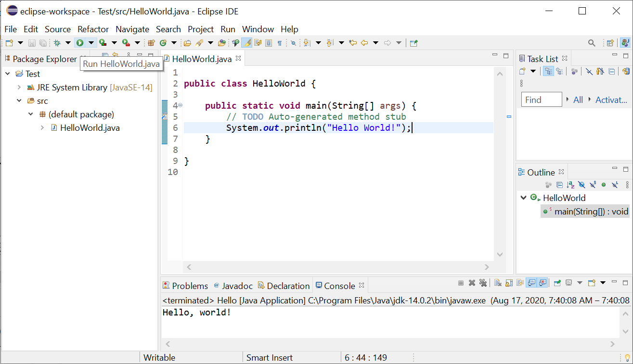Image resolution: width=633 pixels, height=364 pixels.
Task: Open the Navigate menu
Action: [x=132, y=29]
